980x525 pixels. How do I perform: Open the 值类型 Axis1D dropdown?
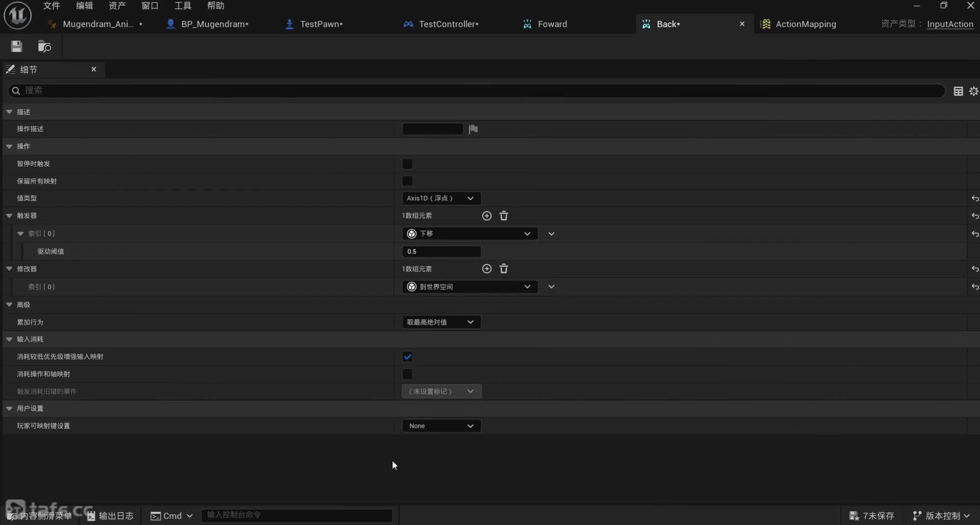tap(441, 199)
